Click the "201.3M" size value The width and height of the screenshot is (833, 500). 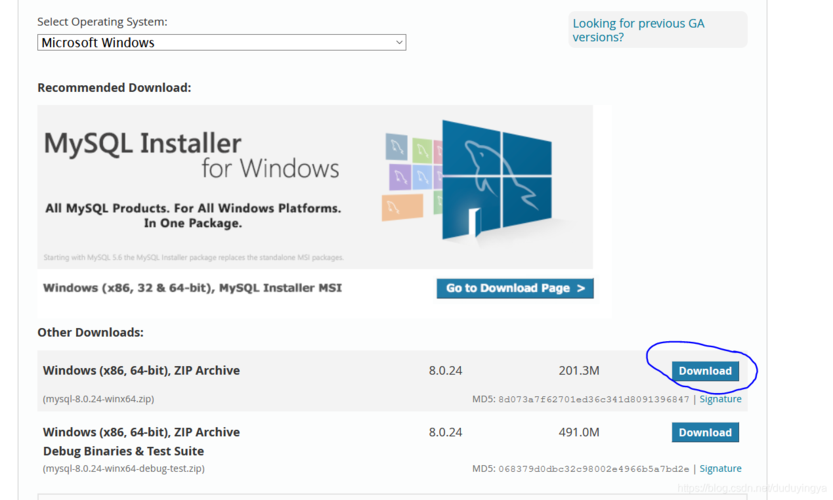[579, 371]
